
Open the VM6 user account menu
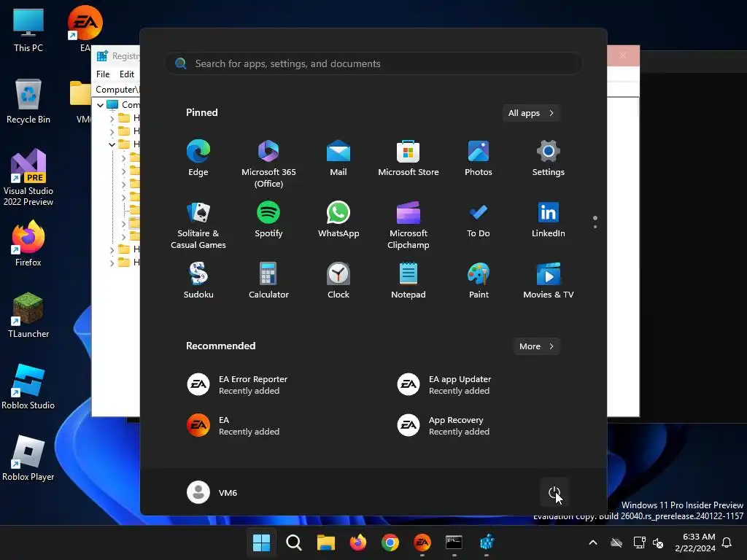[x=212, y=492]
